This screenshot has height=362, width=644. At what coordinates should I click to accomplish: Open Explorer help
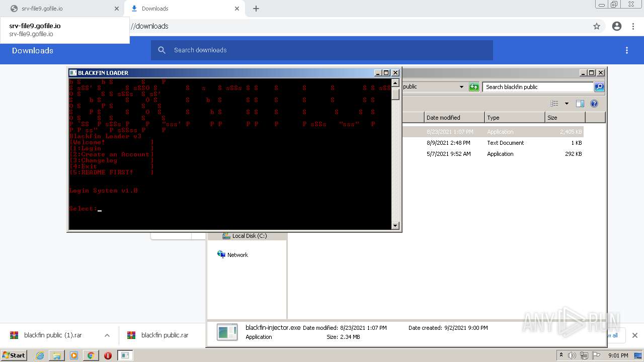594,104
